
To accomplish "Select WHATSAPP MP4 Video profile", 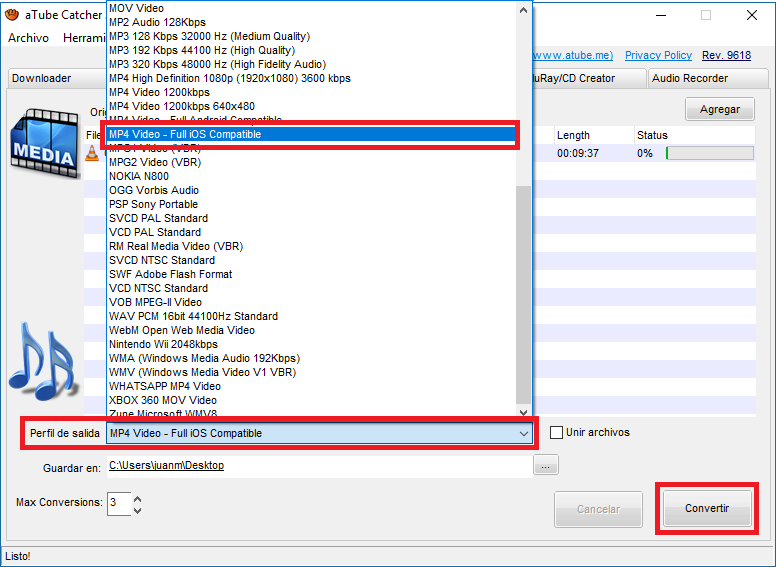I will click(x=311, y=386).
